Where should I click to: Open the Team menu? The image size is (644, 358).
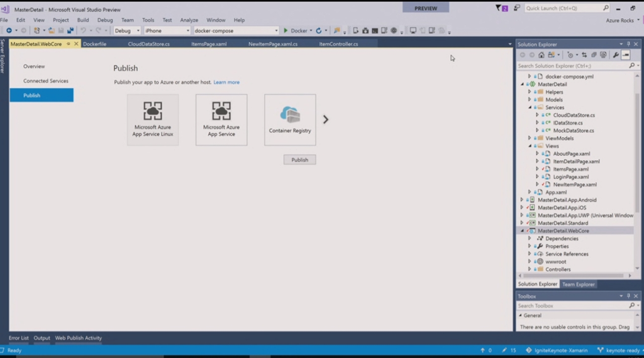tap(127, 20)
